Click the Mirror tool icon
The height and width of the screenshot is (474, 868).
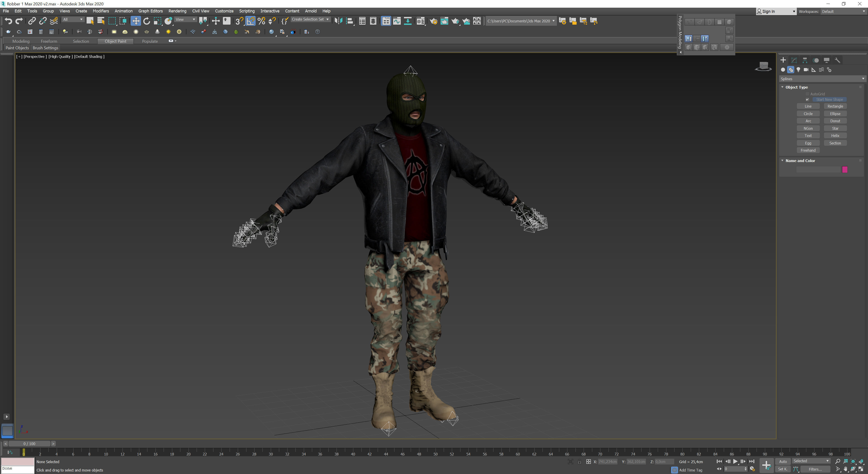(338, 21)
